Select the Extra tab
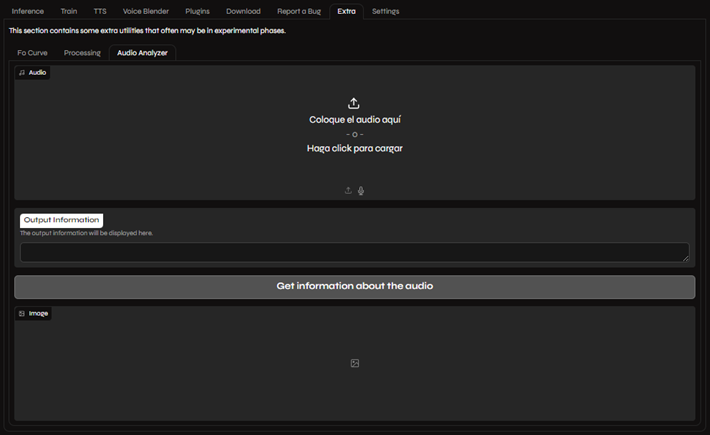 pos(346,11)
